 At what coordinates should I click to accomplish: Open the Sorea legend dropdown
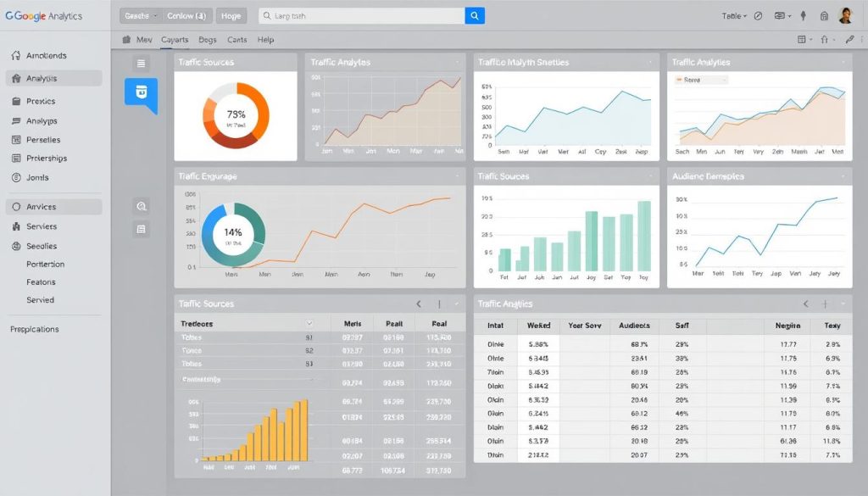click(x=701, y=81)
